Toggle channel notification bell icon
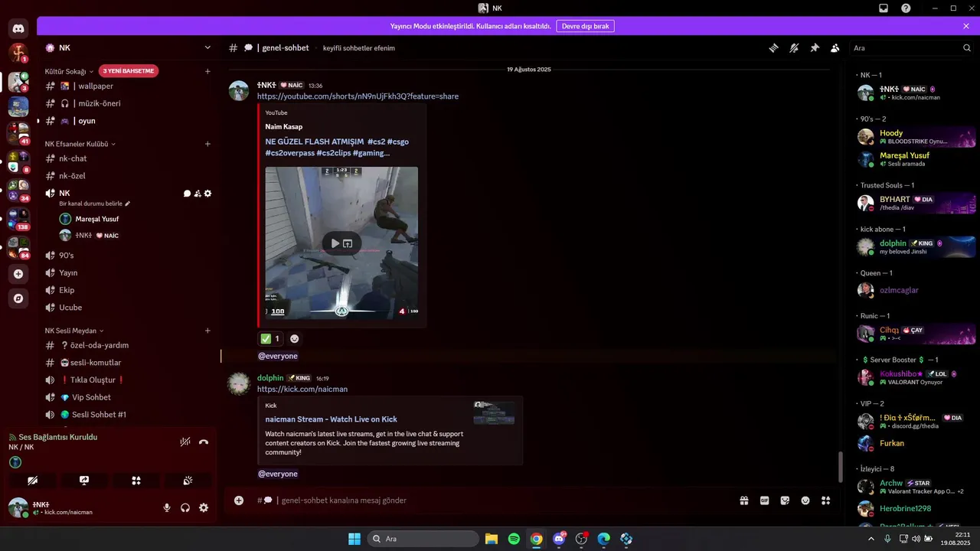Viewport: 980px width, 551px height. (794, 47)
